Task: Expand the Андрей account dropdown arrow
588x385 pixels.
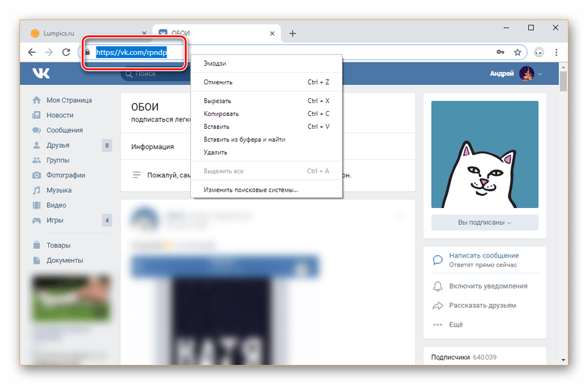Action: coord(540,74)
